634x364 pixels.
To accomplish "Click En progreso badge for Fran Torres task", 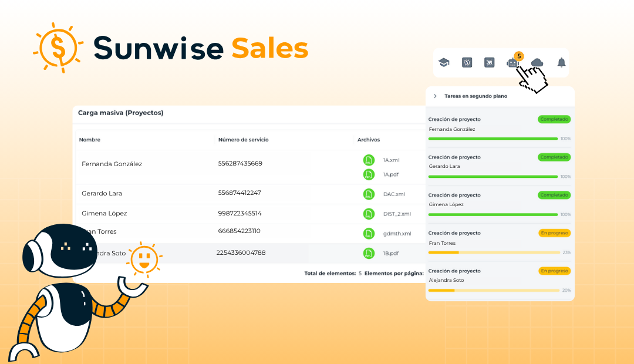I will [555, 233].
